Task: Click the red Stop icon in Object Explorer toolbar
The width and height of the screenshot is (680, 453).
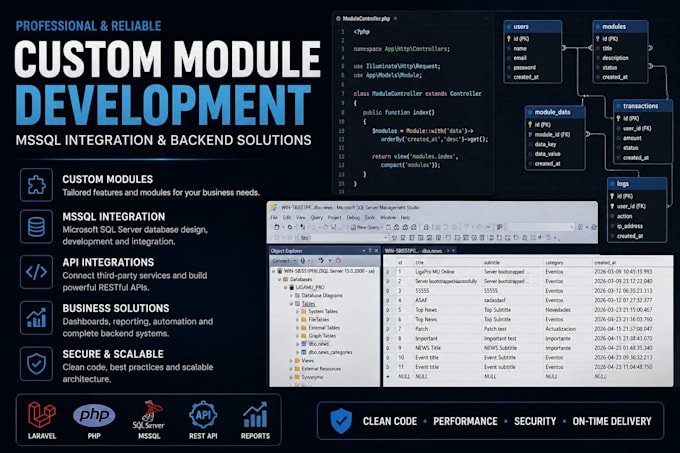Action: [338, 261]
